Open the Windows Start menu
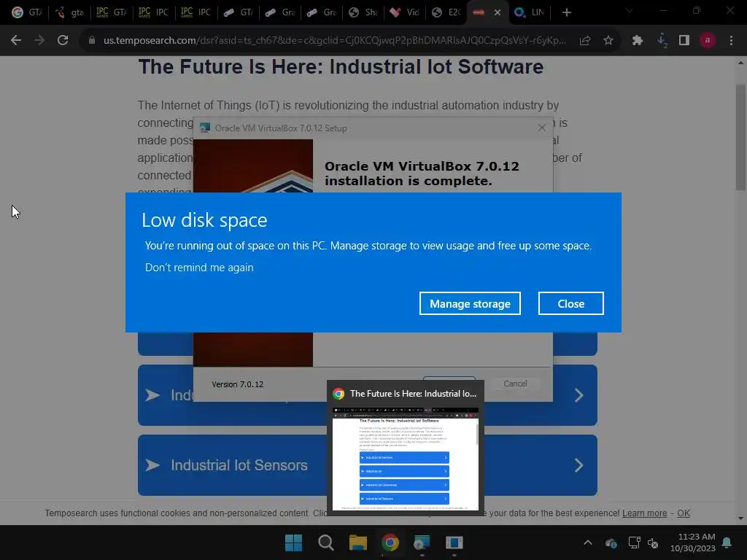 [x=293, y=542]
